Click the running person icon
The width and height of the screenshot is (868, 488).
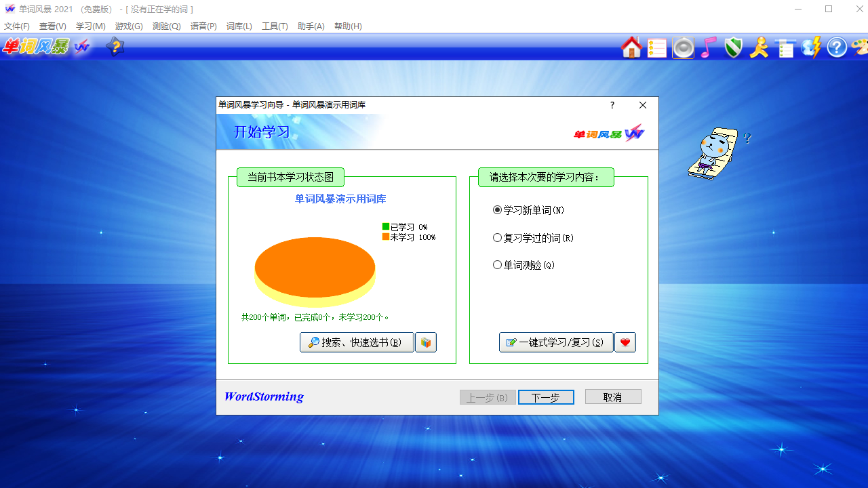[759, 47]
